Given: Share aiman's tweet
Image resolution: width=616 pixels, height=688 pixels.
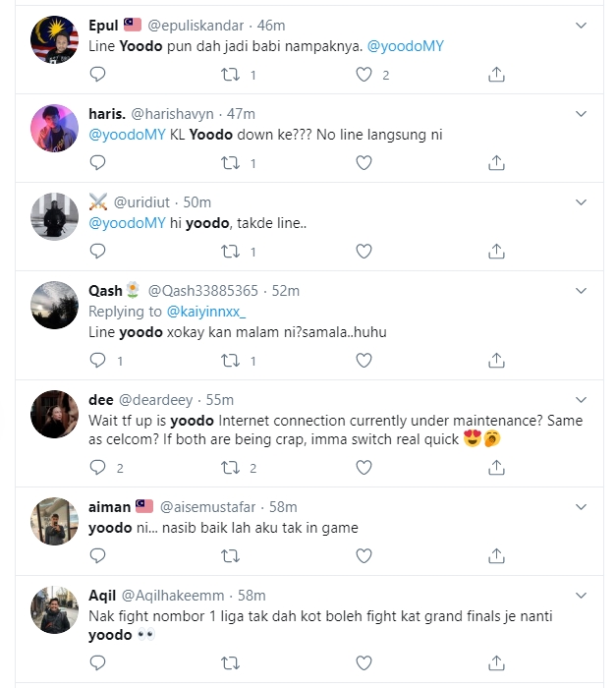Looking at the screenshot, I should click(x=497, y=556).
